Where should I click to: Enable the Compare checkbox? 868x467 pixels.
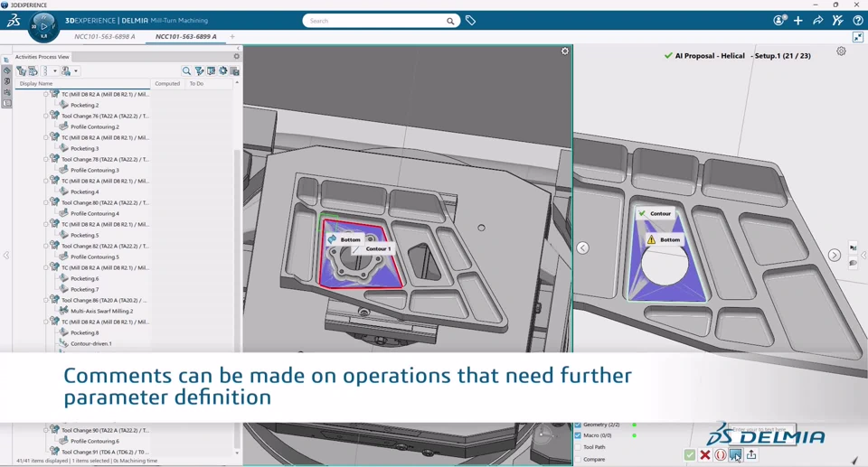click(x=578, y=459)
